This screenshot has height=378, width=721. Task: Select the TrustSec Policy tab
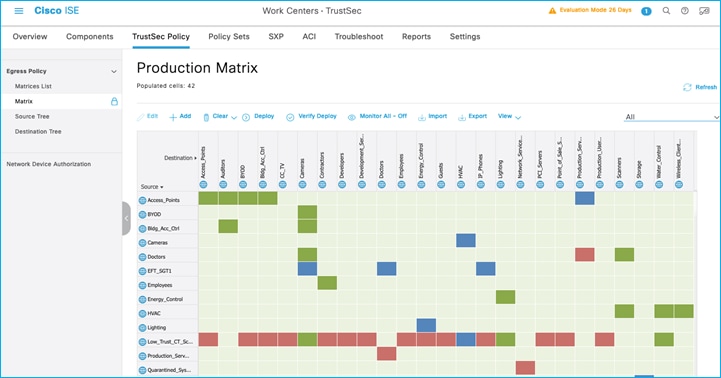click(161, 37)
